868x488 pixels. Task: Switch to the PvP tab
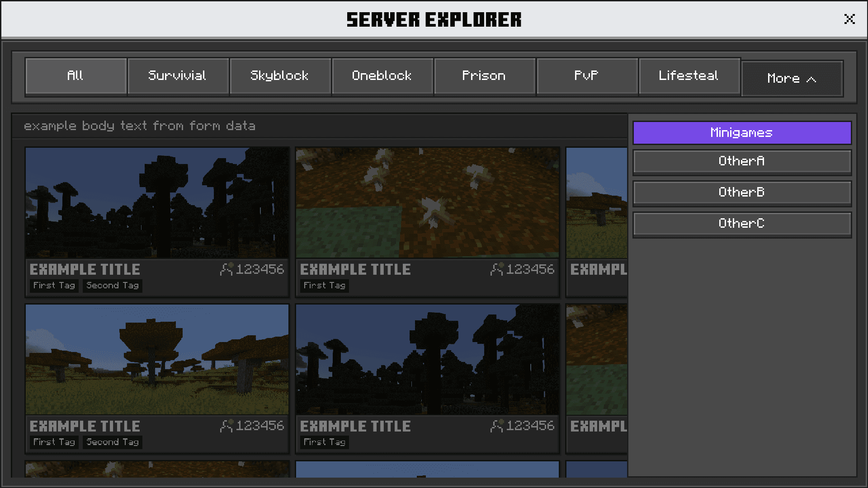coord(587,76)
